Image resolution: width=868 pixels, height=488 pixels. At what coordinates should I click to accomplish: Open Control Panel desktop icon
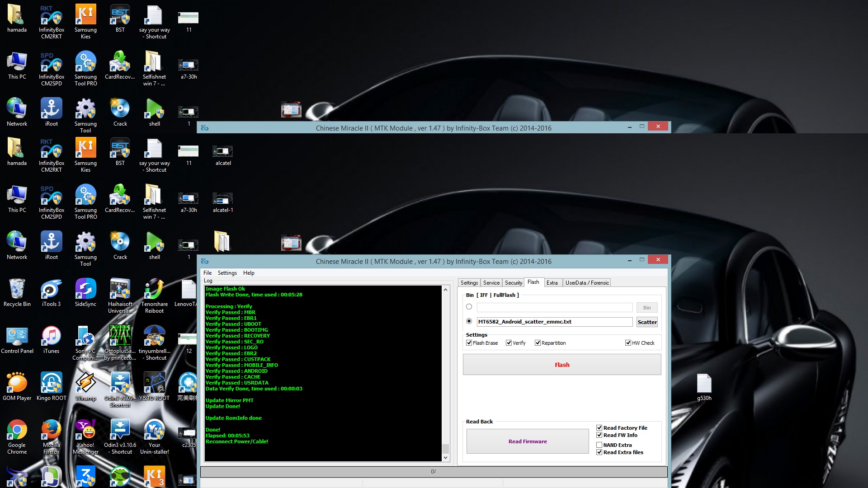[x=17, y=340]
